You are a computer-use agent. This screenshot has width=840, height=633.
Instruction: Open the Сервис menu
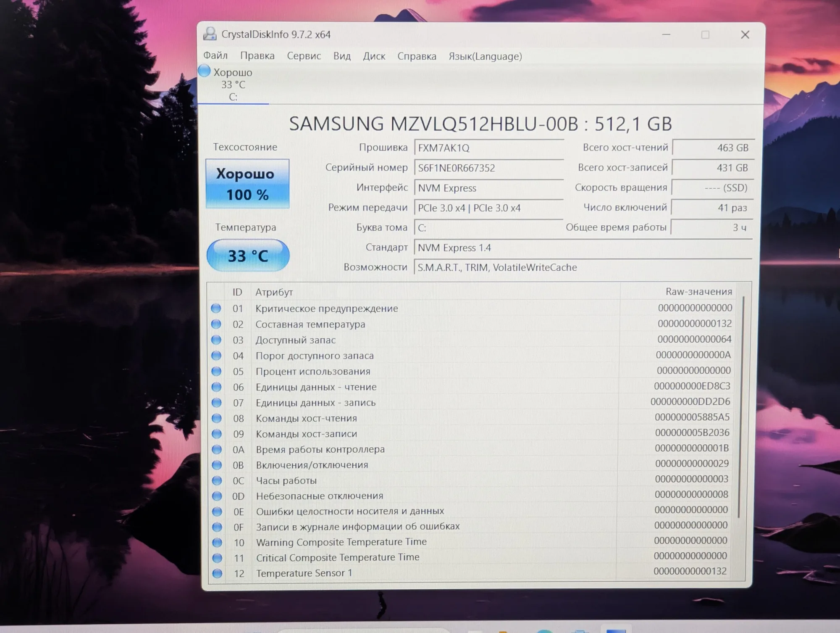pyautogui.click(x=304, y=56)
